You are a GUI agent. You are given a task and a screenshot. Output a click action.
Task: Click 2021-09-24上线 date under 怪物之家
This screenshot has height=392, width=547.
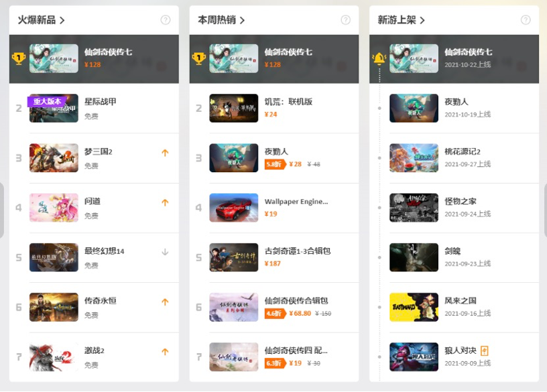point(468,214)
